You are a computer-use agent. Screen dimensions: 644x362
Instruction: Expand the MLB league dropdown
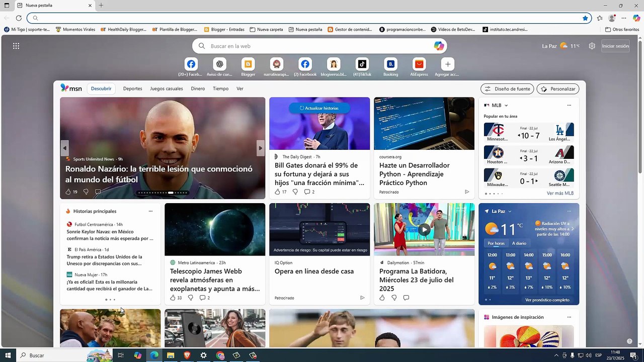[x=506, y=106]
